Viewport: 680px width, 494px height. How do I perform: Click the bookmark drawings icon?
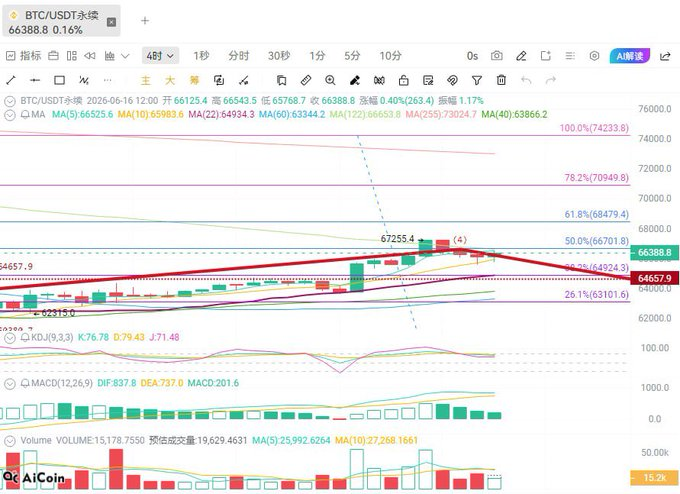281,80
